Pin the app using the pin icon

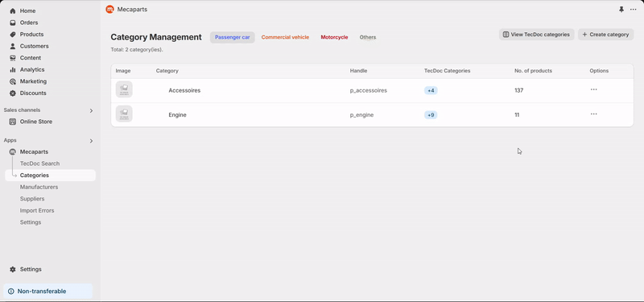pyautogui.click(x=621, y=9)
